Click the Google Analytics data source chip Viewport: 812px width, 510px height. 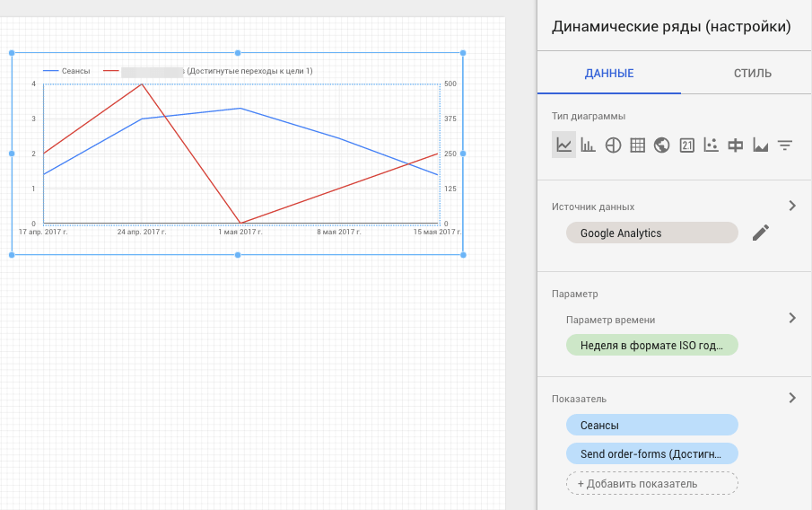[x=651, y=233]
